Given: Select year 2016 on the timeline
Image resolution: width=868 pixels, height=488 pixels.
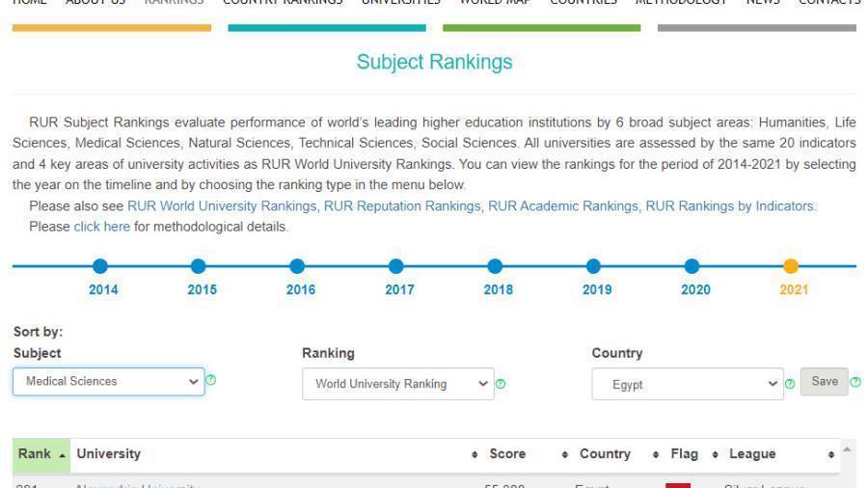Looking at the screenshot, I should [297, 266].
